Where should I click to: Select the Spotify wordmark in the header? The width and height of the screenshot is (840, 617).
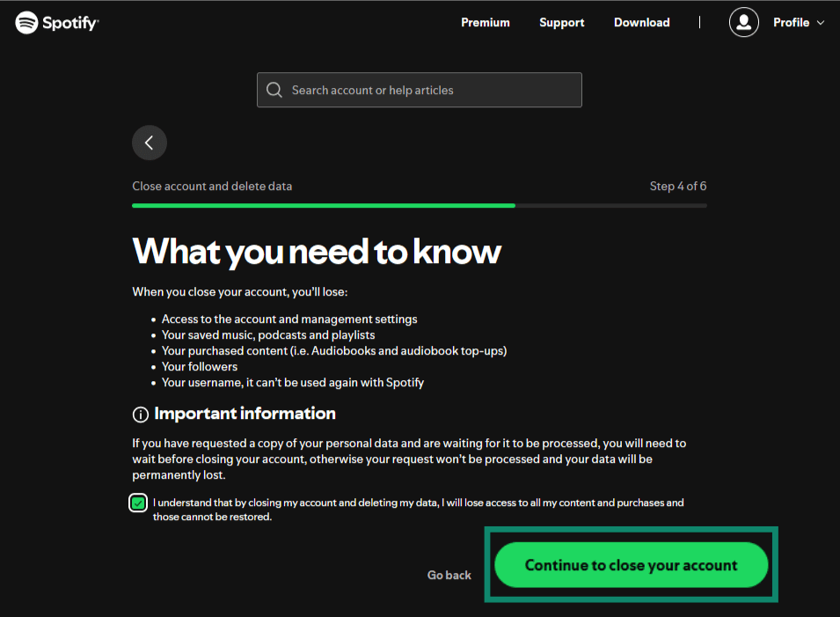coord(69,22)
